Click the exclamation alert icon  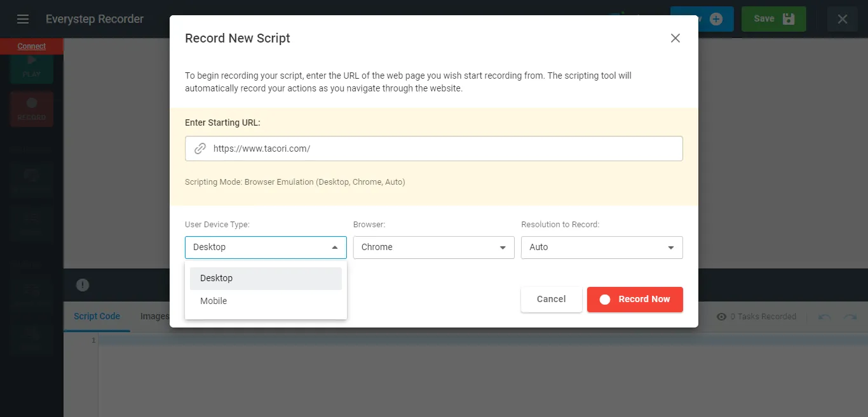pyautogui.click(x=83, y=285)
